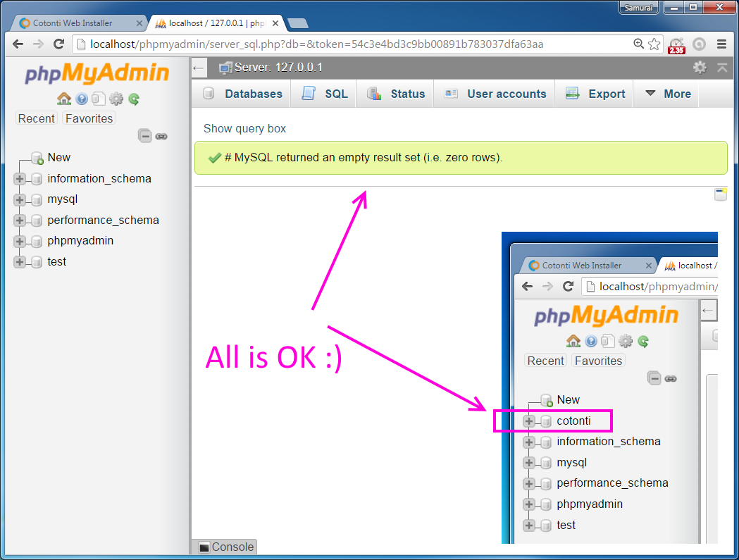Expand the cotonti database in the inset screenshot
This screenshot has width=739, height=560.
coord(529,421)
